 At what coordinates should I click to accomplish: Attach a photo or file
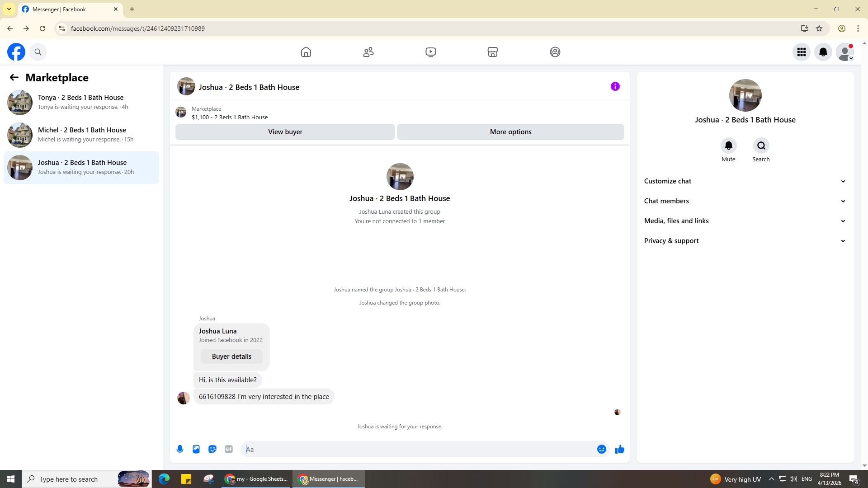pyautogui.click(x=196, y=449)
